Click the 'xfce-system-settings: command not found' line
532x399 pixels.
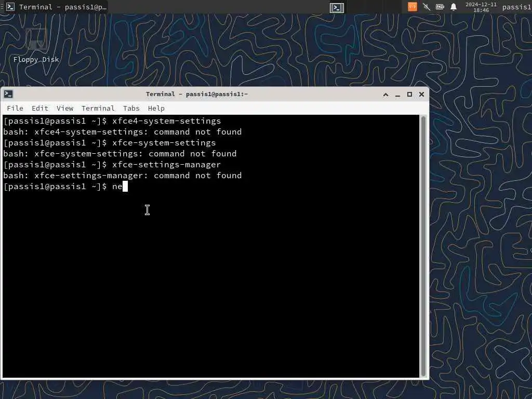click(120, 154)
